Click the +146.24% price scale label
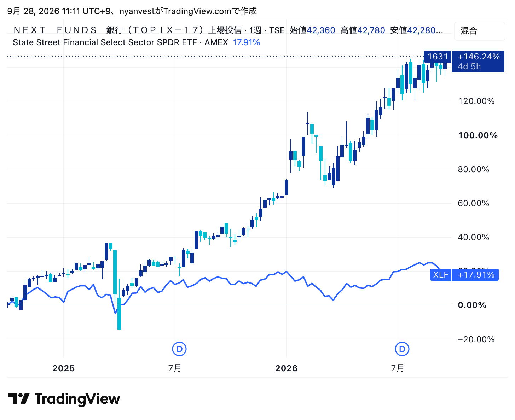Viewport: 515px width, 420px height. [479, 57]
